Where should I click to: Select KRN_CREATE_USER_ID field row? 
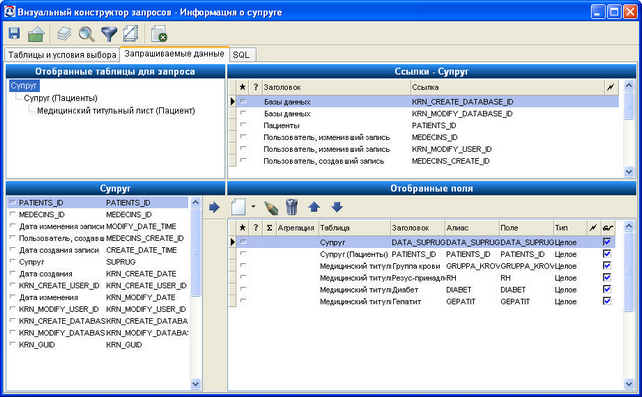[98, 285]
